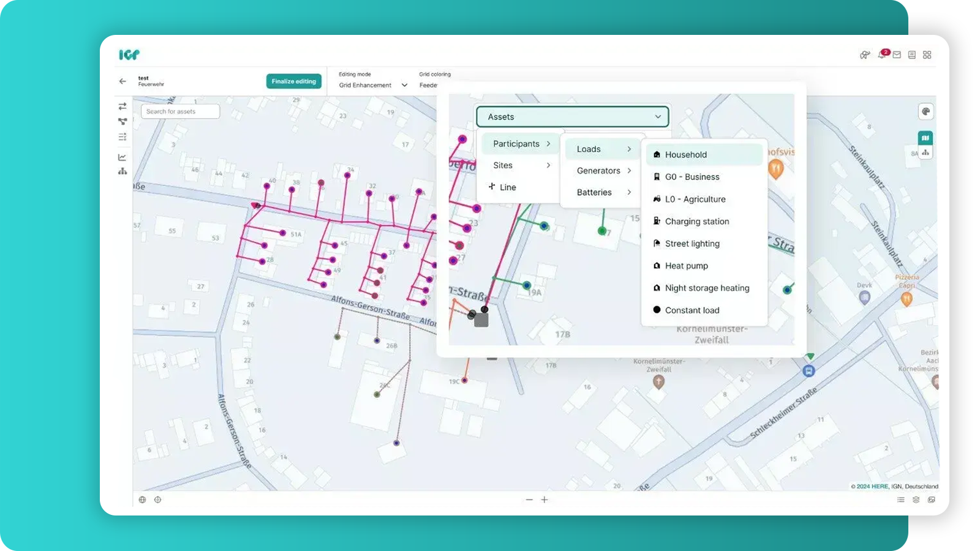Viewport: 980px width, 551px height.
Task: Open the Assets dropdown
Action: coord(573,117)
